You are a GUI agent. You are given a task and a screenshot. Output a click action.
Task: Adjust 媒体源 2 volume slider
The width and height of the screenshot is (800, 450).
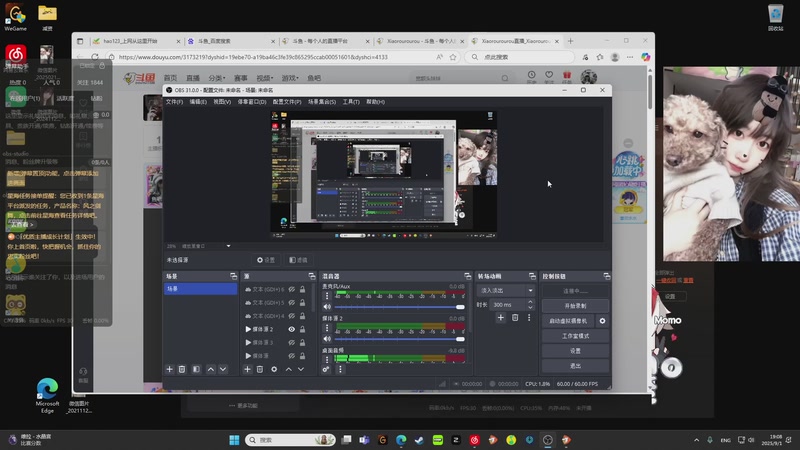[399, 339]
